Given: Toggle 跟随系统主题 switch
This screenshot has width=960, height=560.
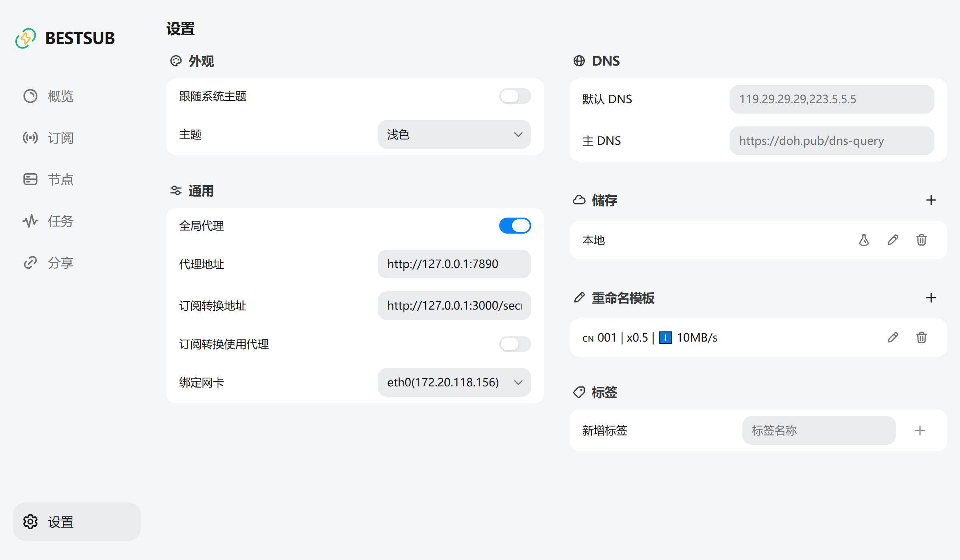Looking at the screenshot, I should [x=515, y=96].
